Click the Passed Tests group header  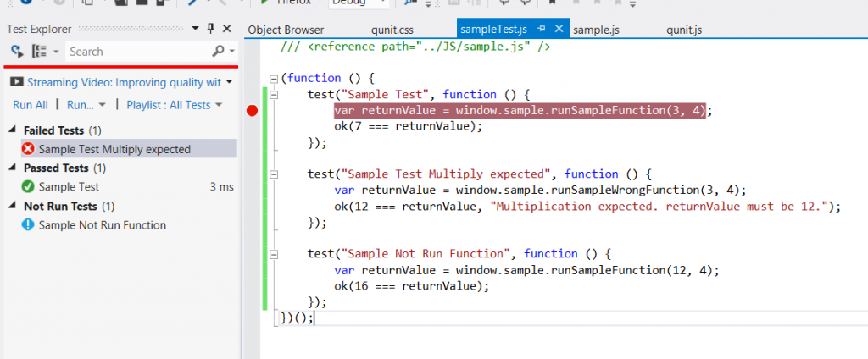tap(64, 168)
